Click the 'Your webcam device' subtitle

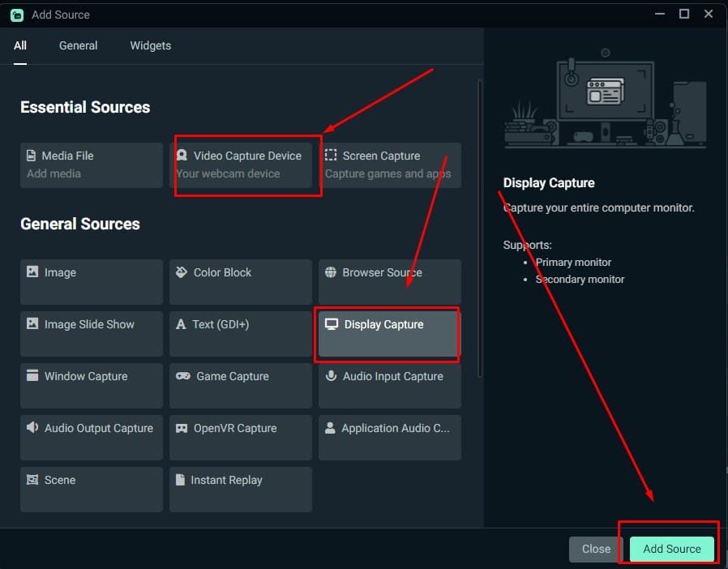pos(229,173)
